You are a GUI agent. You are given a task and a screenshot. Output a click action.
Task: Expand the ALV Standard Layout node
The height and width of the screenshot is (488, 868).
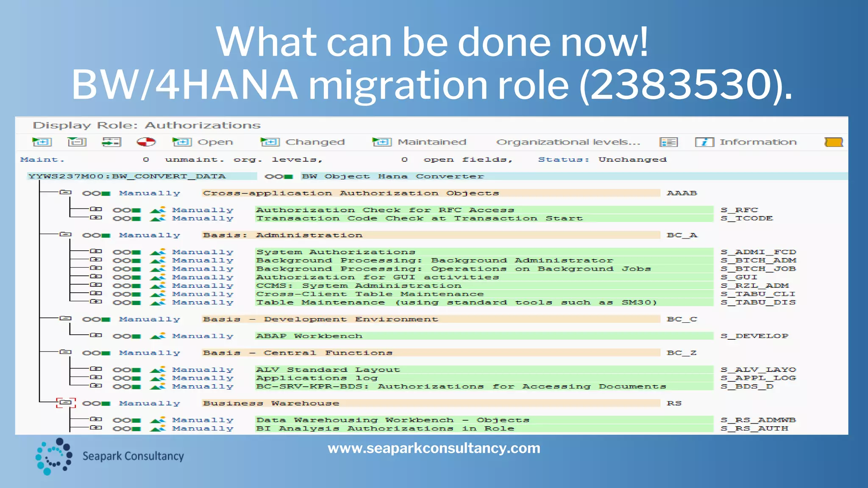(96, 369)
